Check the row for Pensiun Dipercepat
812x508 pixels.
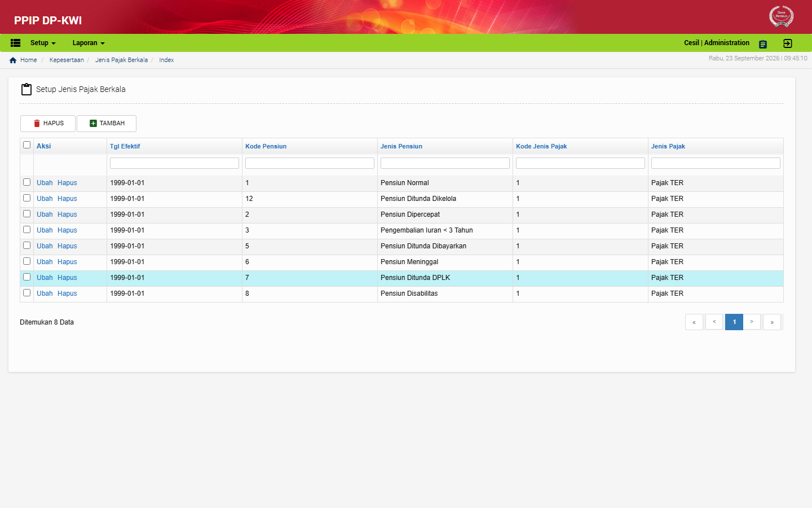(x=27, y=214)
